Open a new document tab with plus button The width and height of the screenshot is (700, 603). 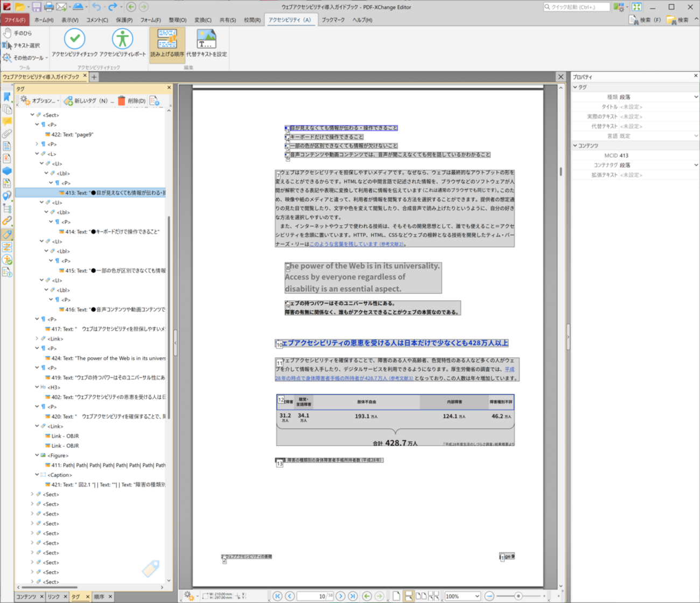[x=94, y=77]
